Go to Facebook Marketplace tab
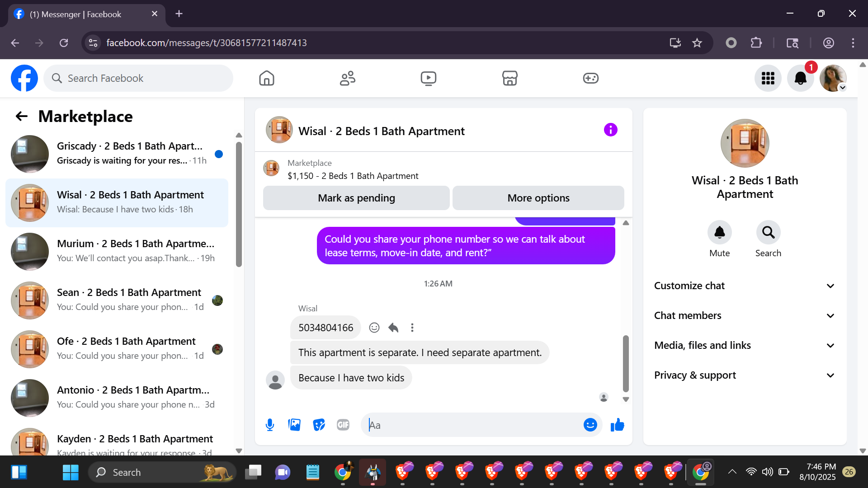 [509, 78]
